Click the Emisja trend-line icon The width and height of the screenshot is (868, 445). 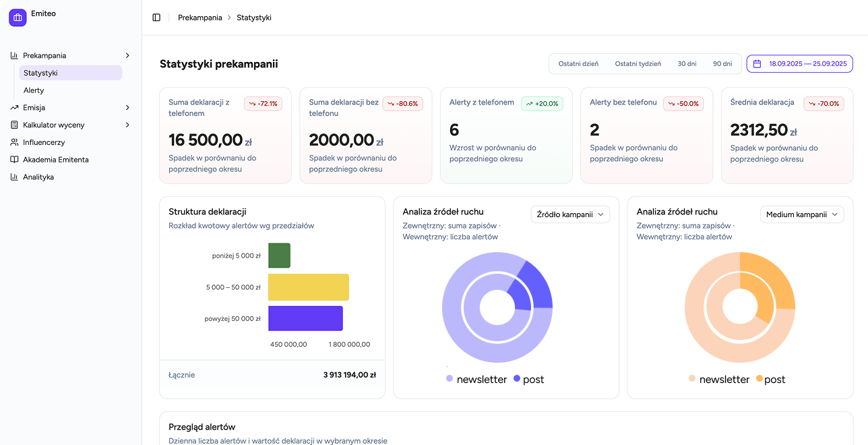click(x=15, y=107)
